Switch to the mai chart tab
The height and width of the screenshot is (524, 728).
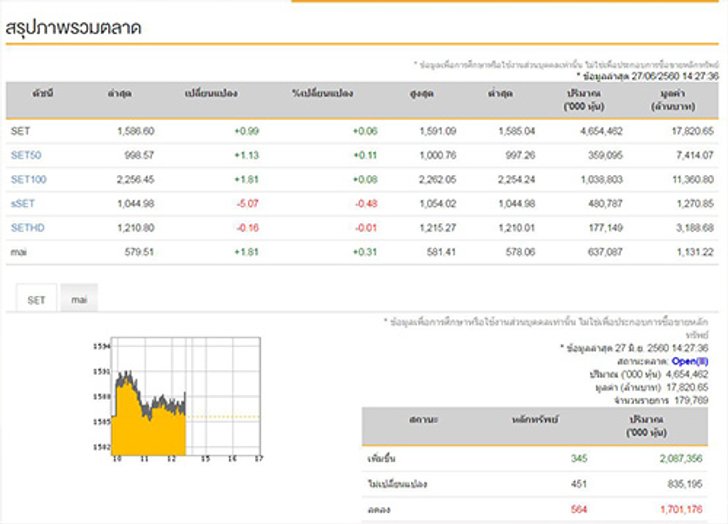click(x=79, y=299)
